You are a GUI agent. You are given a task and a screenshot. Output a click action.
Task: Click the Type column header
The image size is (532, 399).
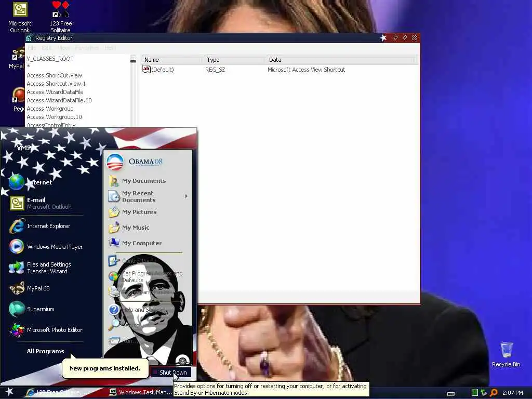[234, 60]
